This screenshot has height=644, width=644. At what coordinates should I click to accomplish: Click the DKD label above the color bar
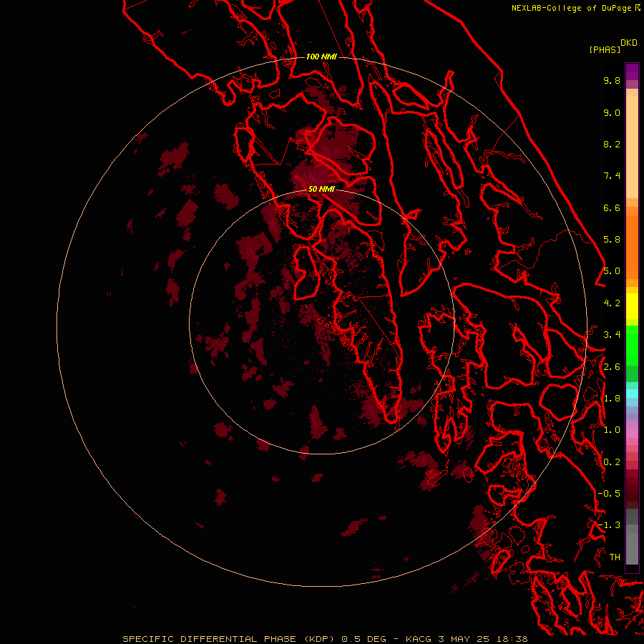tap(629, 42)
